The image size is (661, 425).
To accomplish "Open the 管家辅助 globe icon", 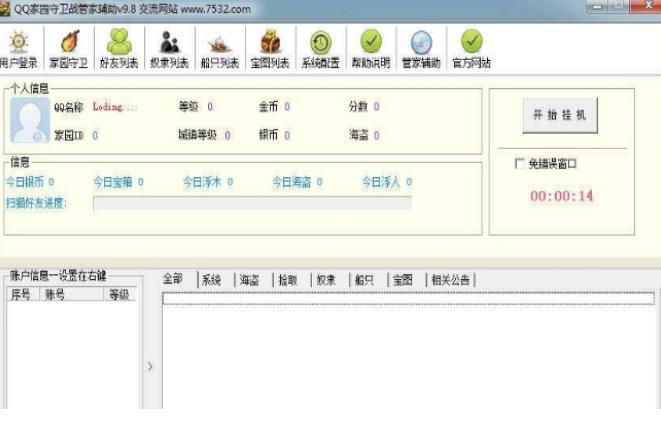I will tap(421, 49).
